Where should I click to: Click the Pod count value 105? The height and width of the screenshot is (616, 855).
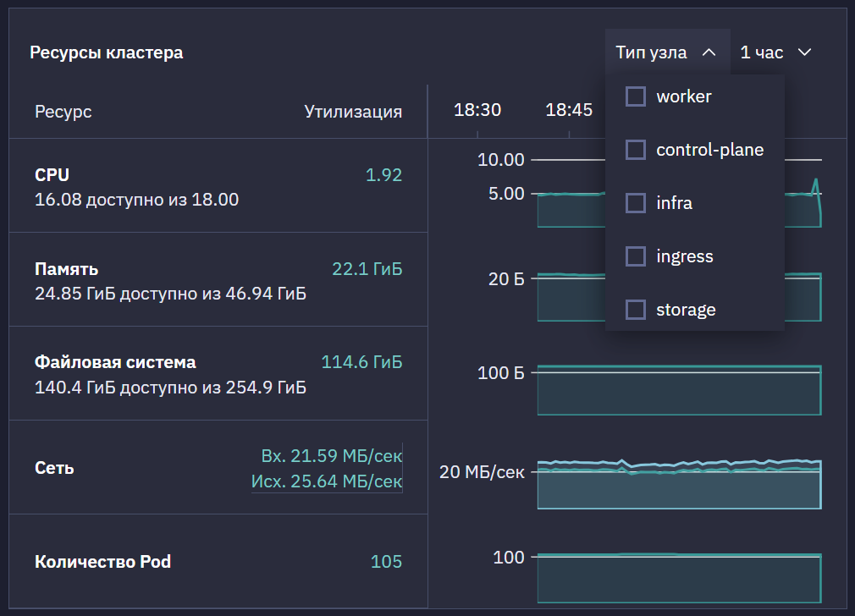tap(386, 562)
